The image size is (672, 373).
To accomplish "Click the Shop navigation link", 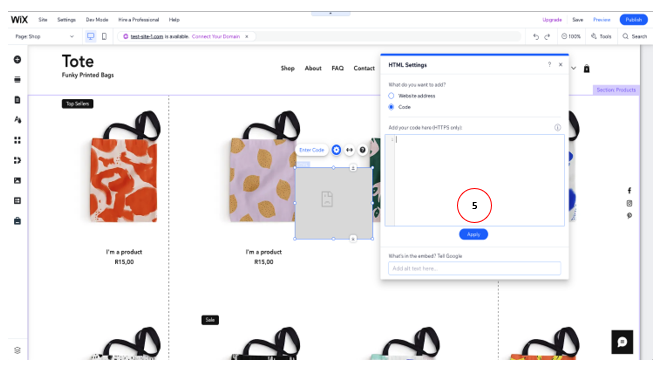I will (x=288, y=68).
